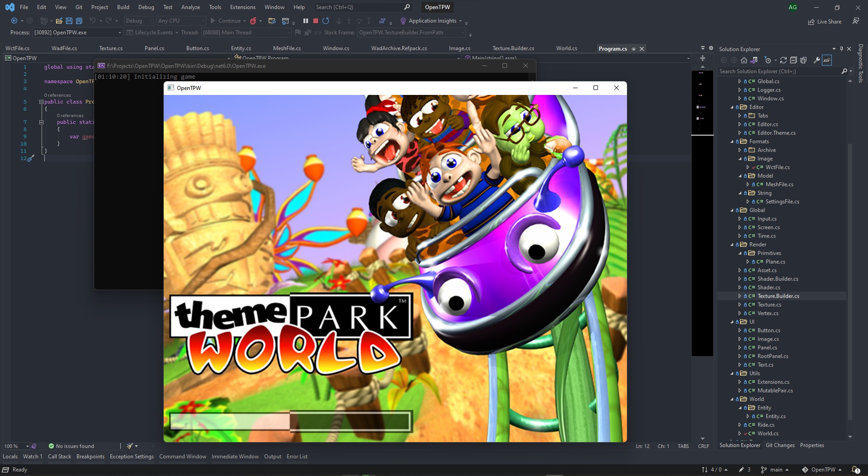Click the Search Solution Explorer input field
This screenshot has height=476, width=868.
coord(778,71)
